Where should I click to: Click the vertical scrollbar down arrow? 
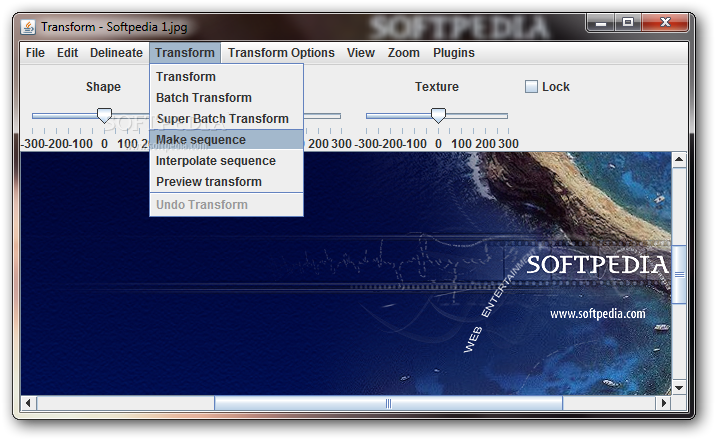pos(679,388)
